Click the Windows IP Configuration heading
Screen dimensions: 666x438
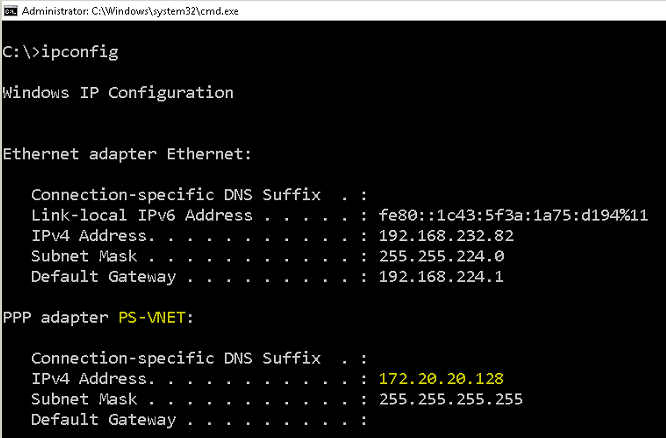tap(118, 93)
